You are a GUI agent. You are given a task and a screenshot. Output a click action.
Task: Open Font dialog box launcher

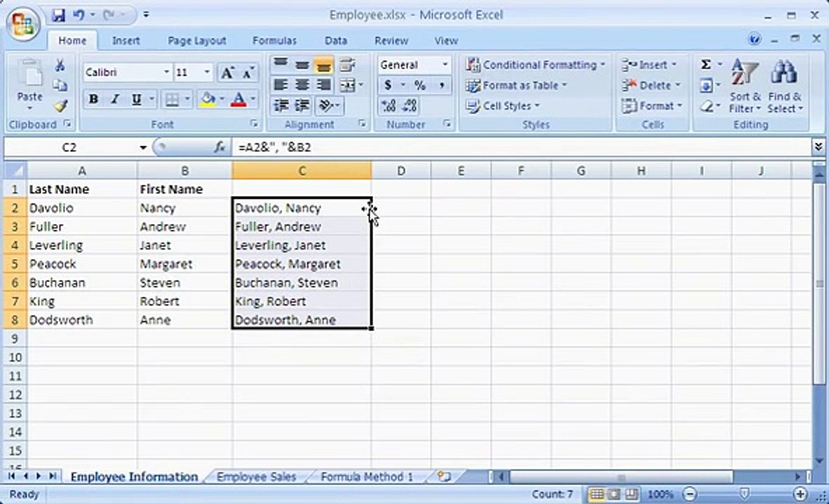click(x=254, y=124)
